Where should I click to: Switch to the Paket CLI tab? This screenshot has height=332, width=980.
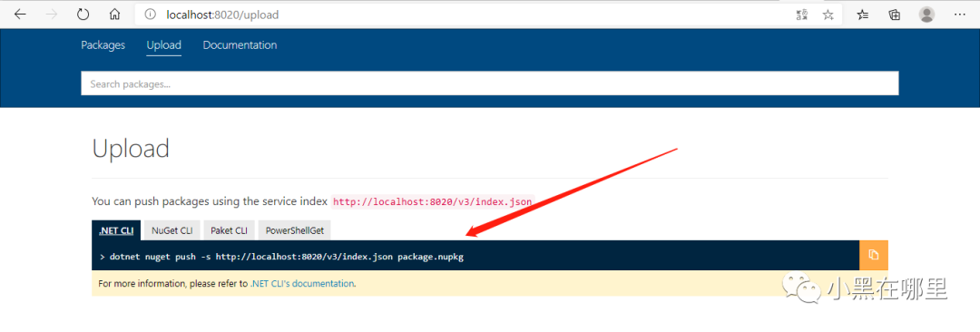click(x=229, y=230)
